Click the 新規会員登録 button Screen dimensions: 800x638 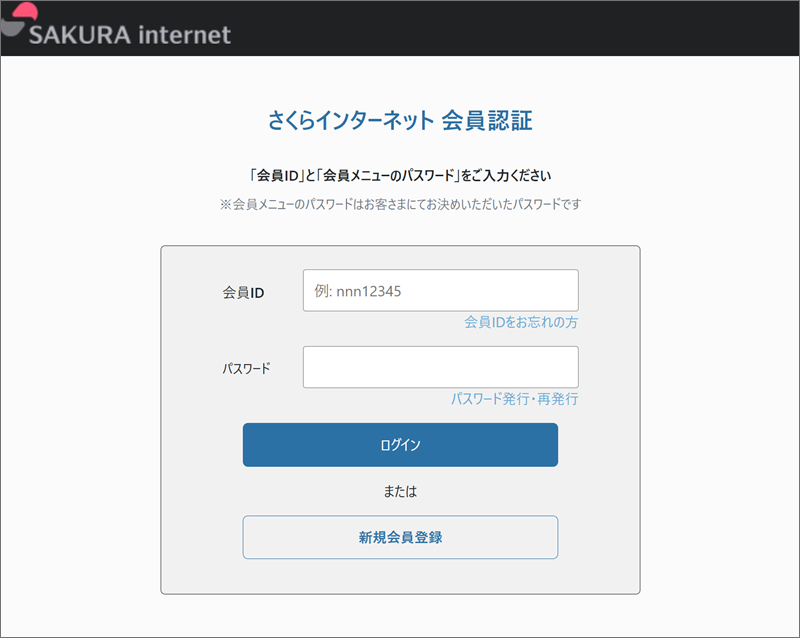pos(401,537)
